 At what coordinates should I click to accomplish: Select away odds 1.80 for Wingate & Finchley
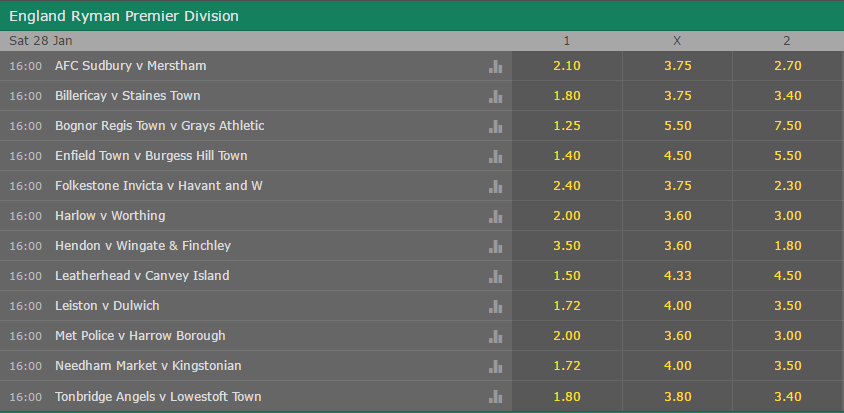[788, 246]
